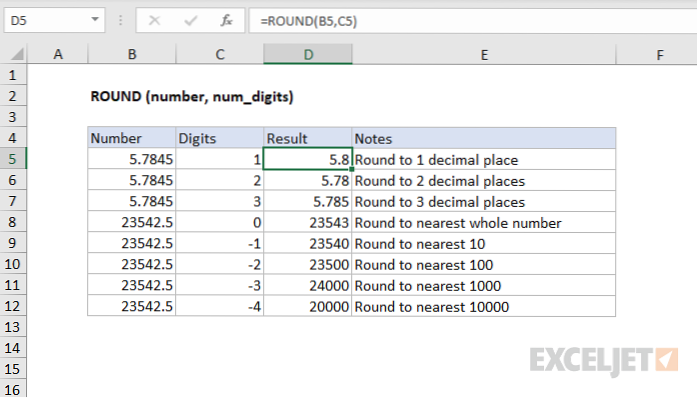The height and width of the screenshot is (398, 697).
Task: Select row 1 header
Action: [13, 75]
